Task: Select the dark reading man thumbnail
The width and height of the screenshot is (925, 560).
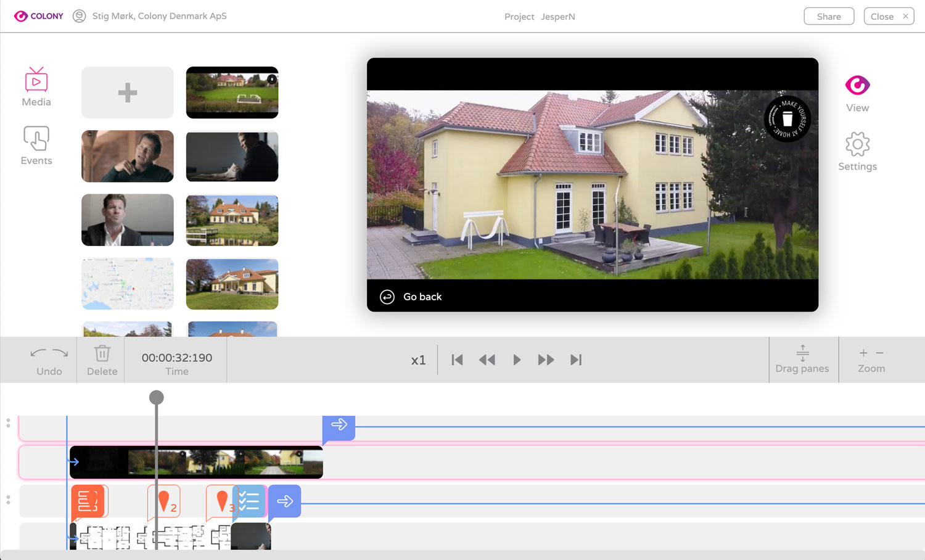Action: coord(232,156)
